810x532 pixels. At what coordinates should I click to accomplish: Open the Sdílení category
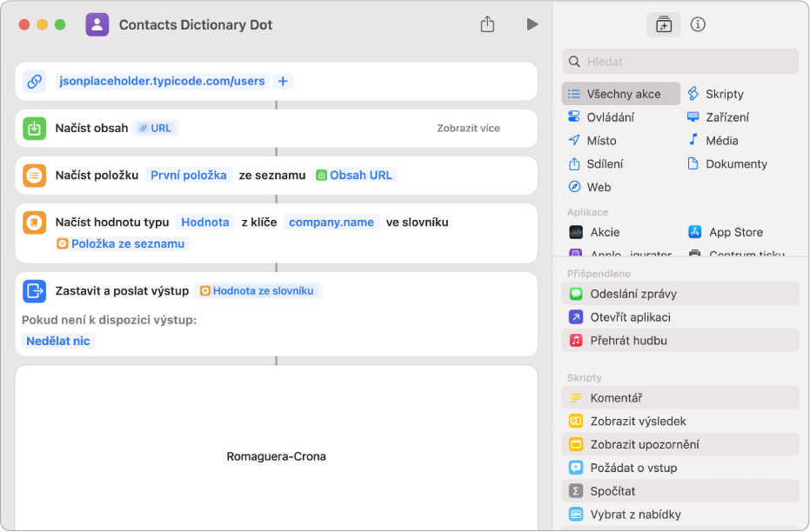[x=604, y=163]
